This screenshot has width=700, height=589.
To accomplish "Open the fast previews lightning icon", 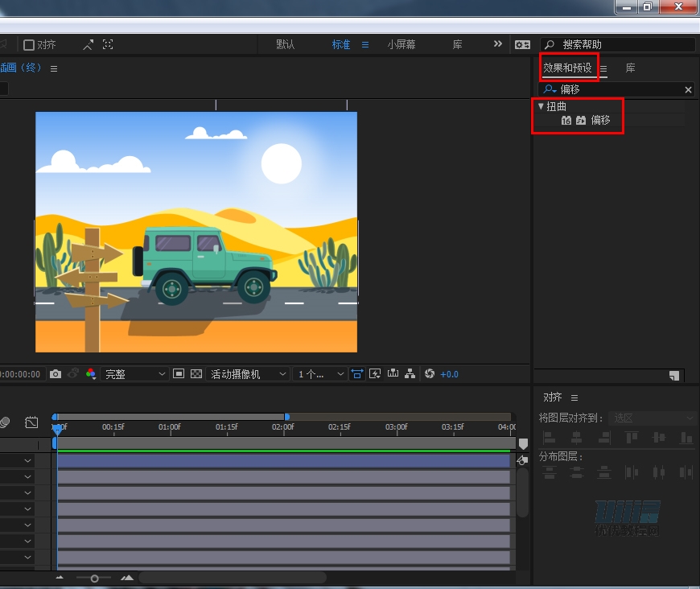I will [375, 374].
